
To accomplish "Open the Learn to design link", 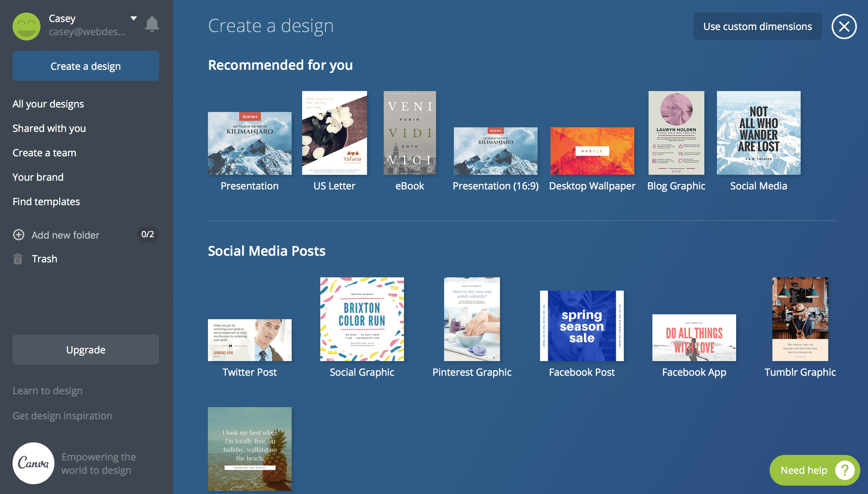I will (47, 391).
